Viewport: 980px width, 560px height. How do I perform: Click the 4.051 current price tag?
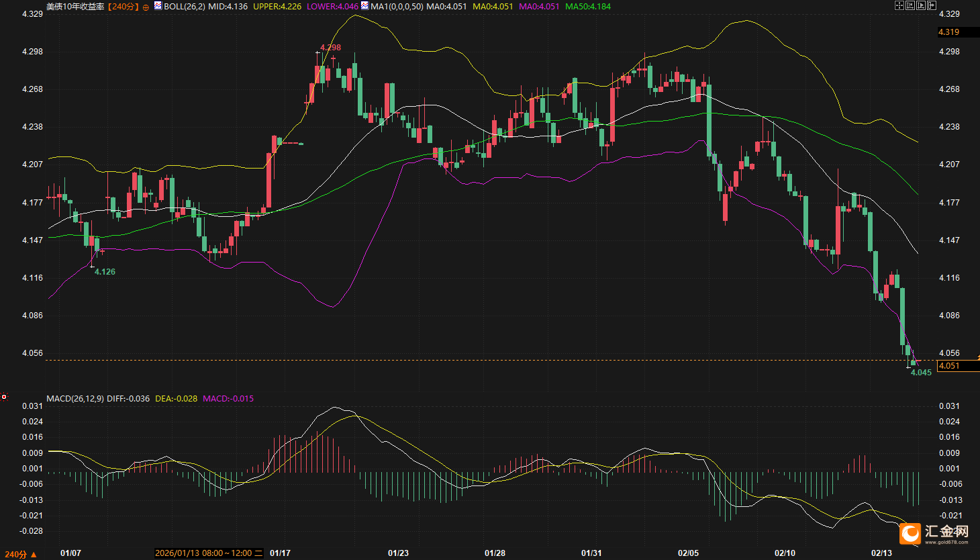(x=949, y=366)
